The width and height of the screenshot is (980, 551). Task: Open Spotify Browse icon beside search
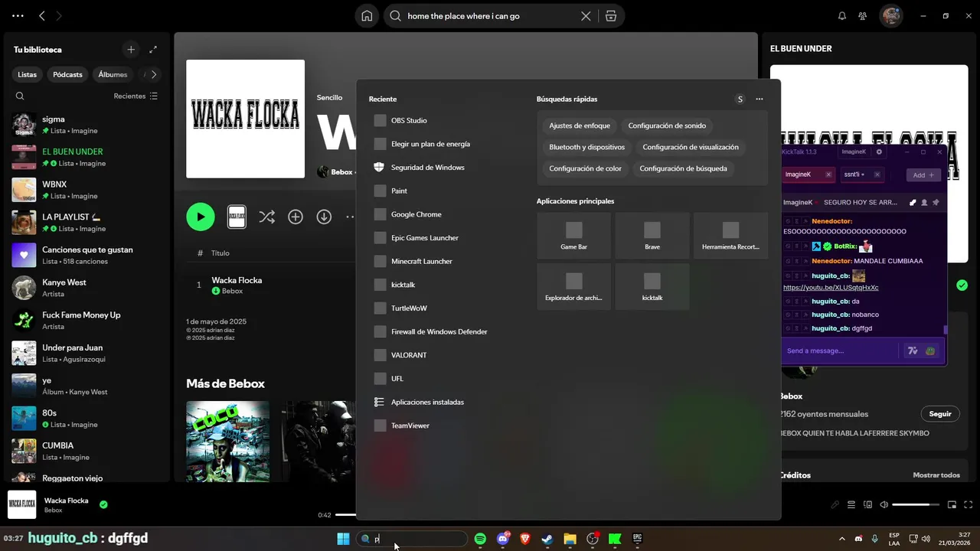[610, 16]
